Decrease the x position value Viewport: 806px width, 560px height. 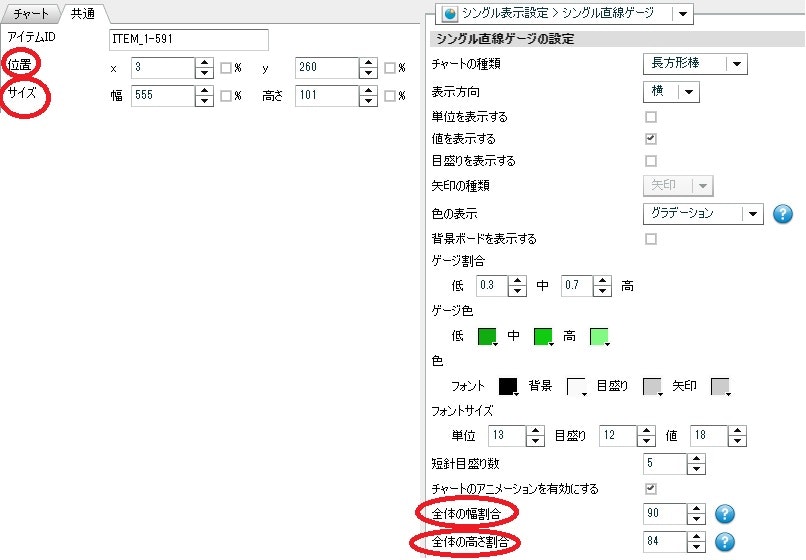click(x=205, y=73)
